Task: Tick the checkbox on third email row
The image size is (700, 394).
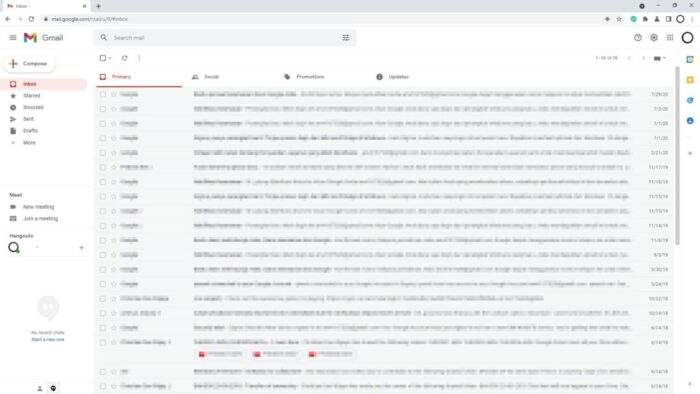Action: coord(103,124)
